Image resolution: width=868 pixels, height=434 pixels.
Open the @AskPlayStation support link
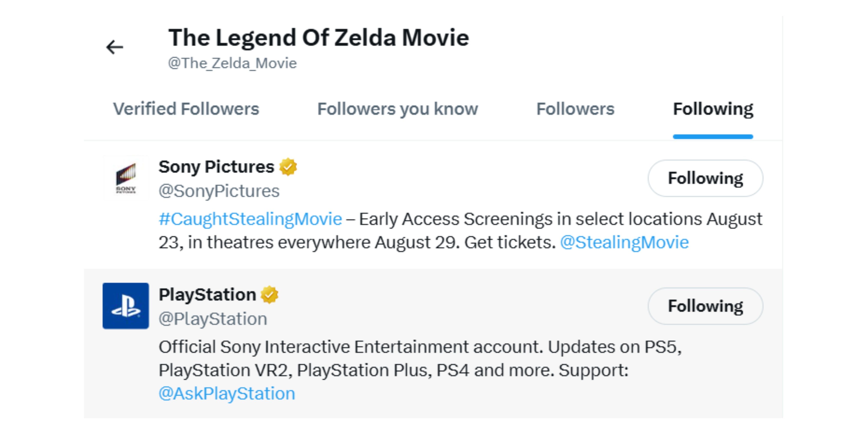click(227, 394)
